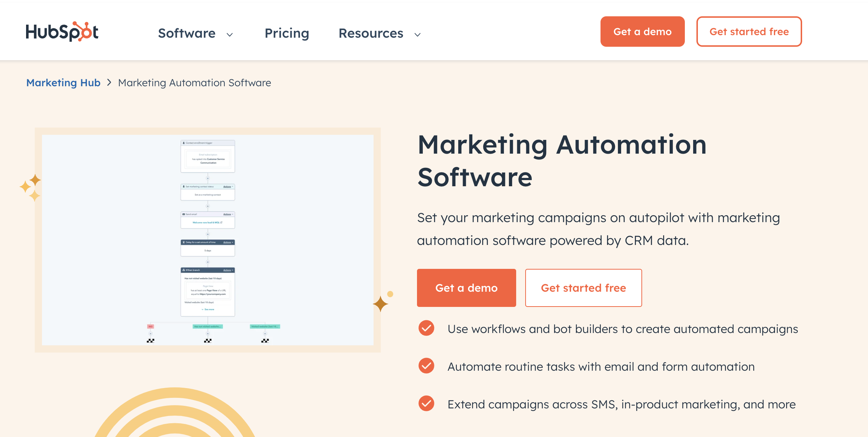Open the Pricing page

tap(287, 33)
